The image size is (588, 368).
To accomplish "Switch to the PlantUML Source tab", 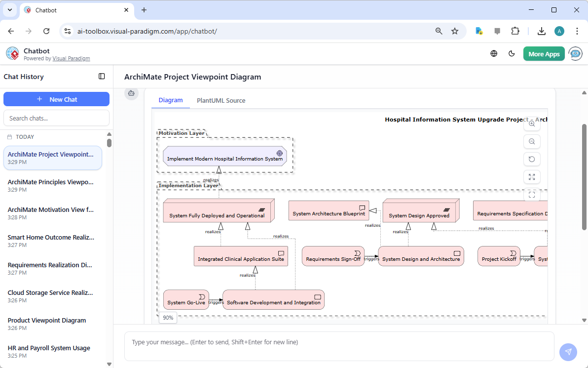I will (220, 100).
